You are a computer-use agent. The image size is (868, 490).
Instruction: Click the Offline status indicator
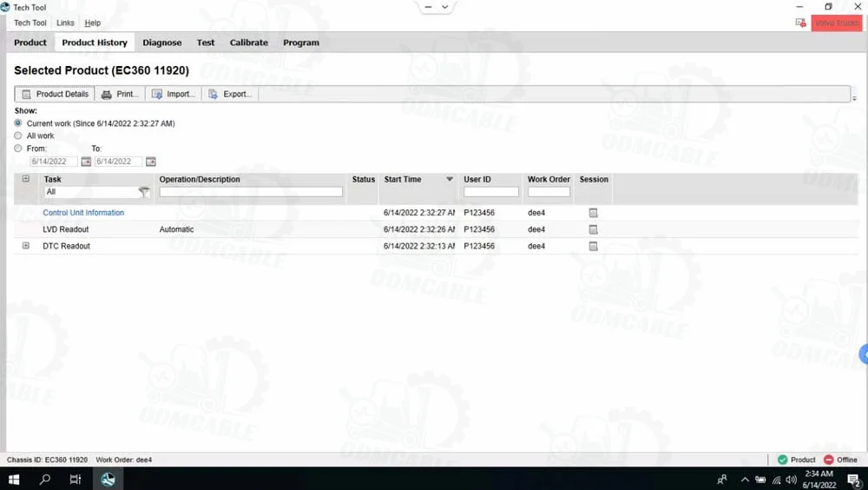click(x=840, y=460)
